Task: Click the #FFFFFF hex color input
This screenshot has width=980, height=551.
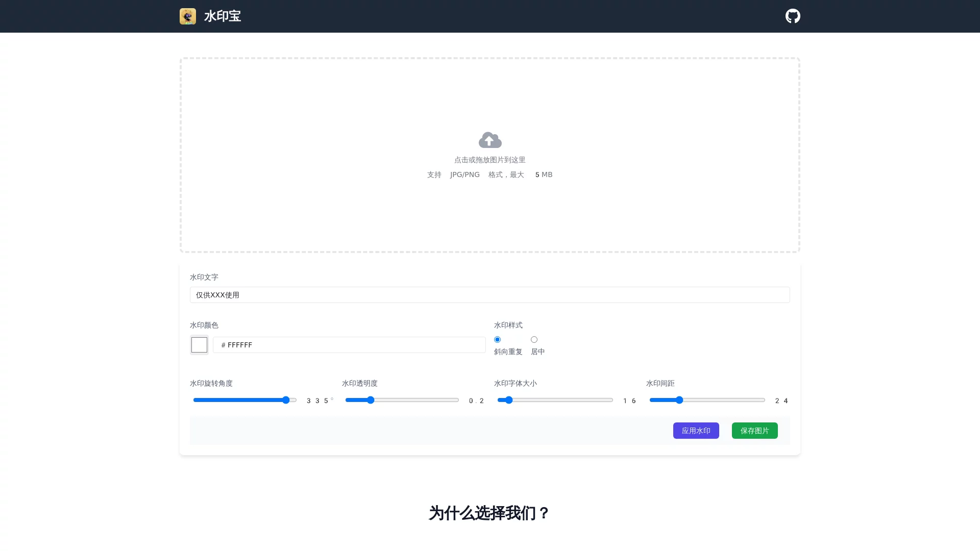Action: click(349, 344)
